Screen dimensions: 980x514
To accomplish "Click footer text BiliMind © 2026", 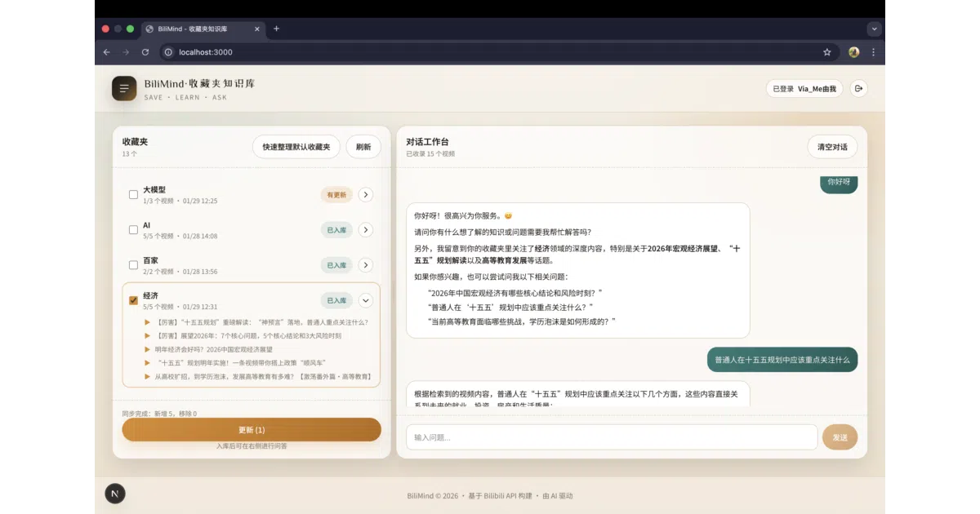I will pyautogui.click(x=433, y=495).
